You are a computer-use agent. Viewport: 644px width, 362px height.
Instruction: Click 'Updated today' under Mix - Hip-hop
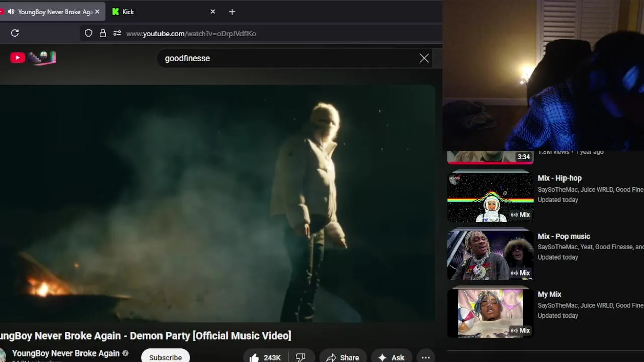tap(558, 200)
